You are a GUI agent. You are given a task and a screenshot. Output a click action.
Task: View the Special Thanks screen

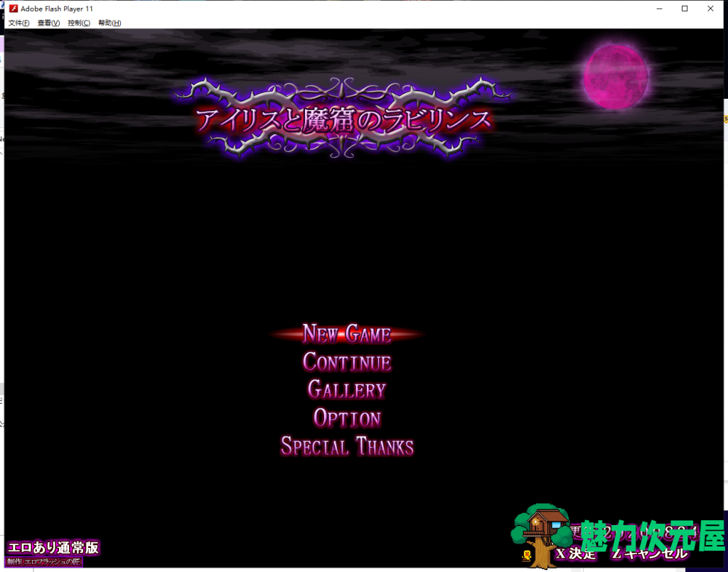[347, 446]
